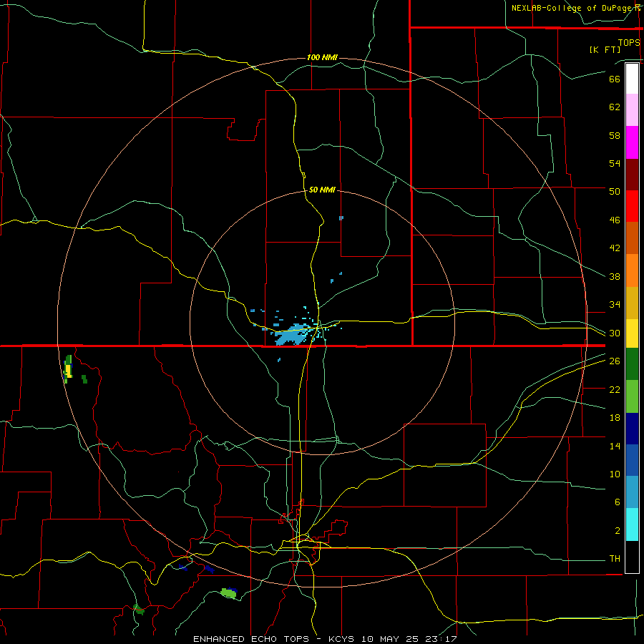Click the black TH legend block
The image size is (644, 644).
[x=632, y=557]
